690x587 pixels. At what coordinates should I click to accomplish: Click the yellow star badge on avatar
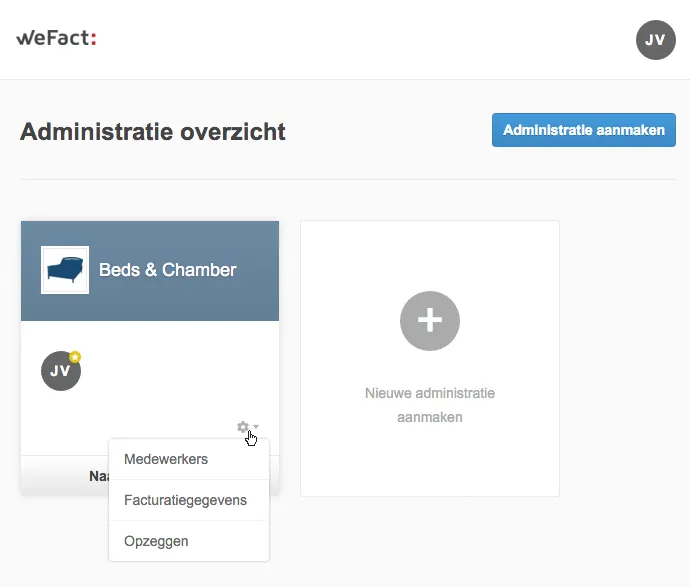[x=74, y=357]
